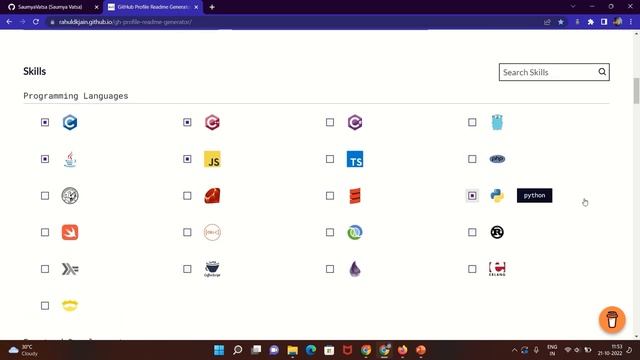Click the Go gopher icon

point(497,122)
